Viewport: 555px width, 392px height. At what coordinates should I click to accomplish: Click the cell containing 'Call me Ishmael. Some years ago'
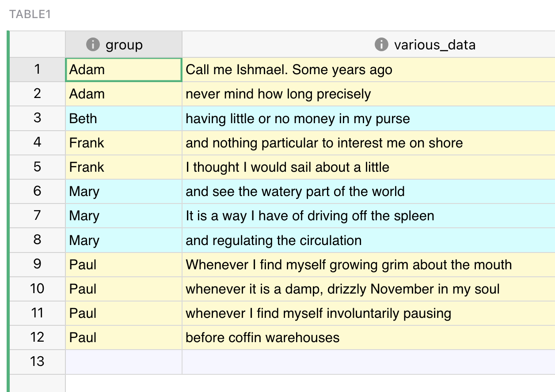309,69
